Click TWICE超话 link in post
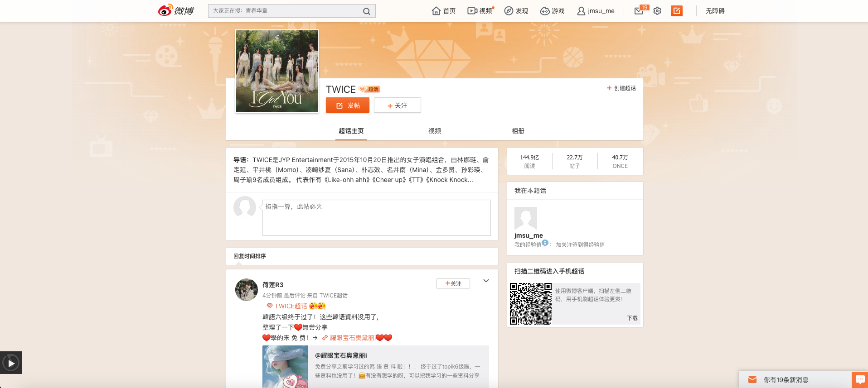This screenshot has width=868, height=388. 287,306
